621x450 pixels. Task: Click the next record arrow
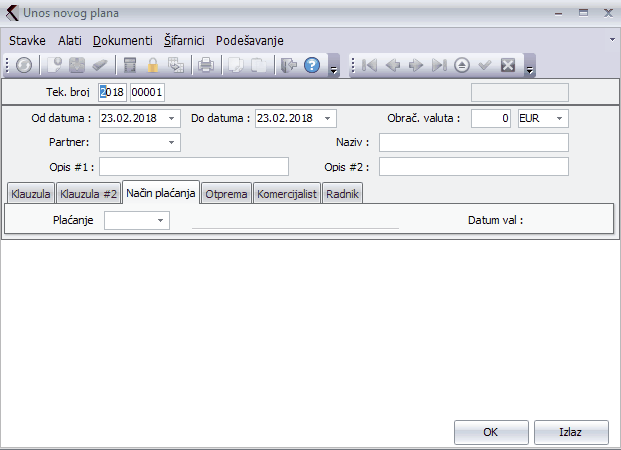(415, 65)
